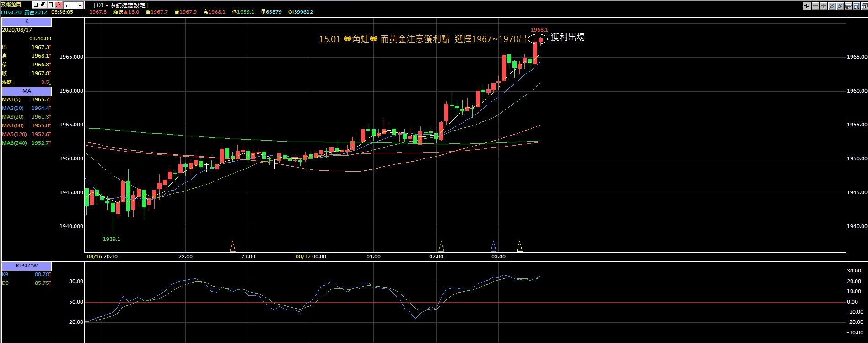Click the floppy disk save icon
Image resolution: width=868 pixels, height=343 pixels.
[x=857, y=6]
